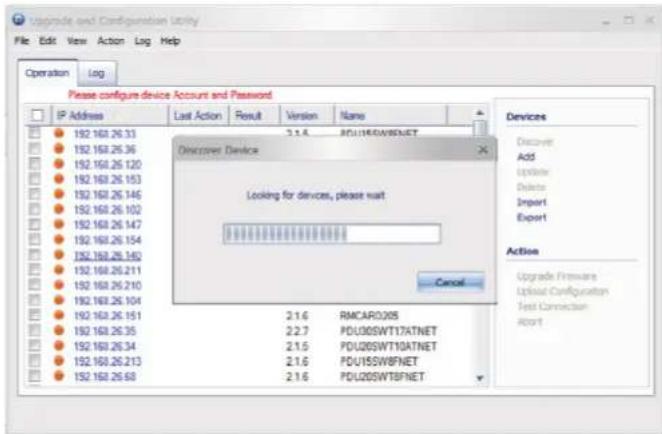The width and height of the screenshot is (662, 434).
Task: Open the File menu
Action: pos(22,41)
